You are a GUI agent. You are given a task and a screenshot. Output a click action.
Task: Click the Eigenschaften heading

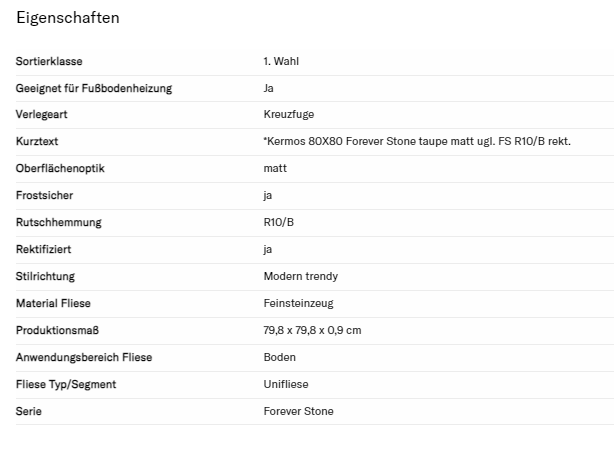point(68,18)
